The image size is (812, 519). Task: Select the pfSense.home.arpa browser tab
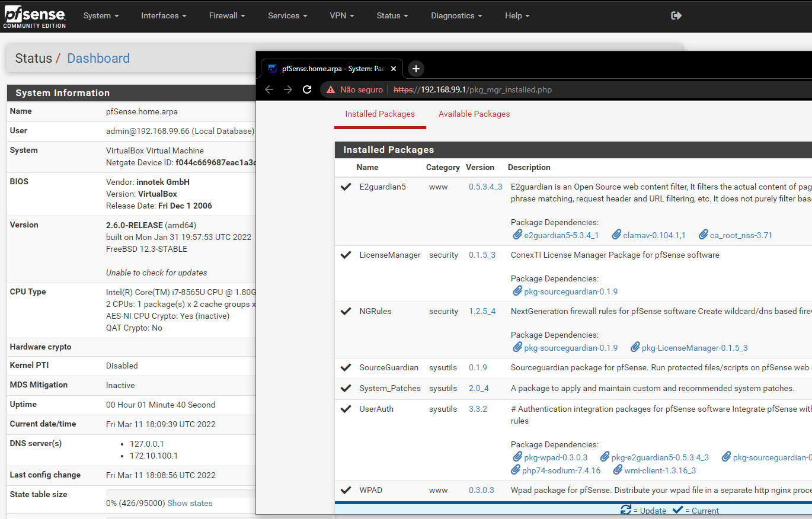click(x=332, y=69)
